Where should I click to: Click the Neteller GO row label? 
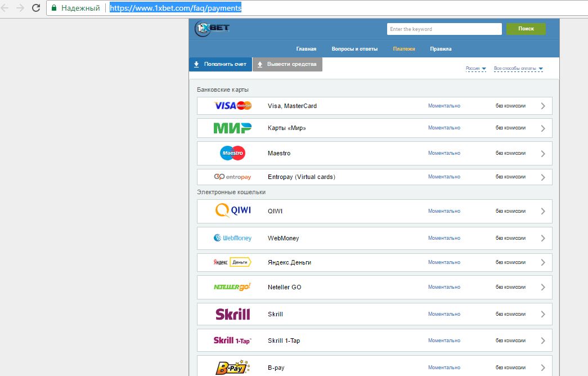(x=284, y=287)
